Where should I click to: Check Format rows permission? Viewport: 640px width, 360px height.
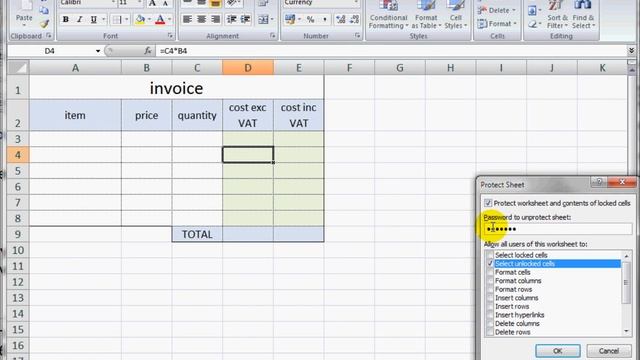(x=490, y=289)
